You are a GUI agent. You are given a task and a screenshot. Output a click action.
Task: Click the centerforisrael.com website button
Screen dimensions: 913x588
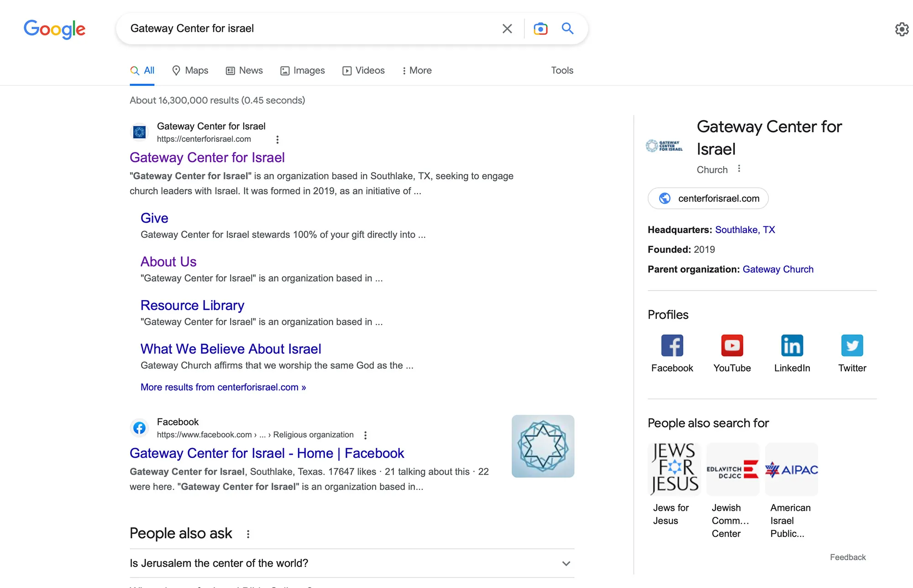pos(708,198)
